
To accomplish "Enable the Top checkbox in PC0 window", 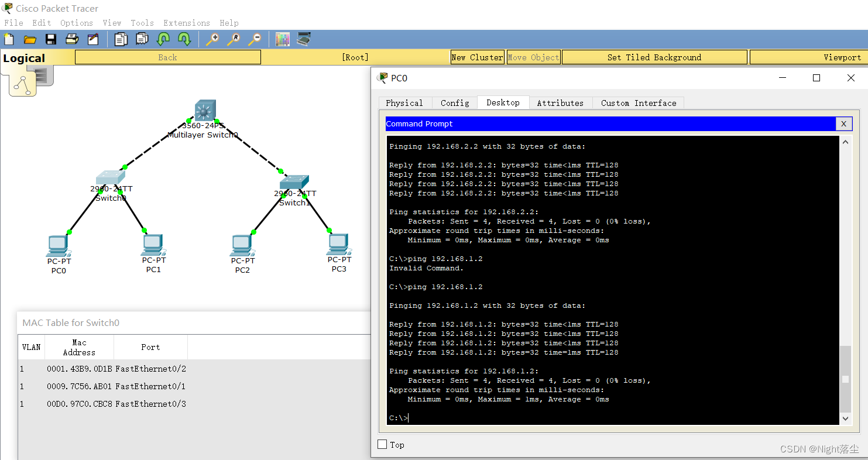I will (x=382, y=445).
